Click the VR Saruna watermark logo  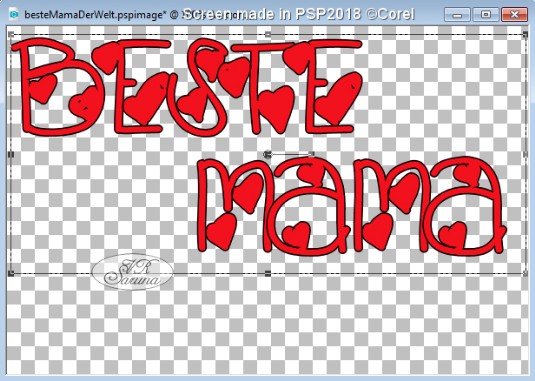tap(132, 272)
